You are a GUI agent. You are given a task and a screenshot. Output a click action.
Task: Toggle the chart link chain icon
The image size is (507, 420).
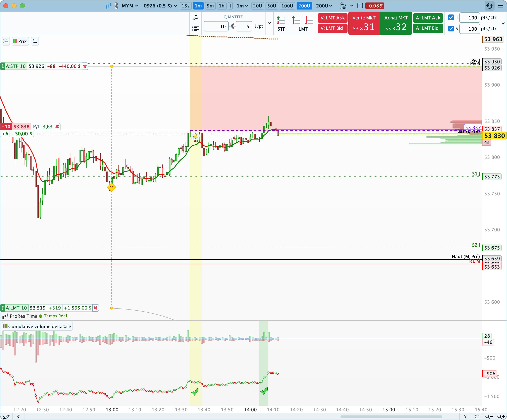(x=116, y=6)
